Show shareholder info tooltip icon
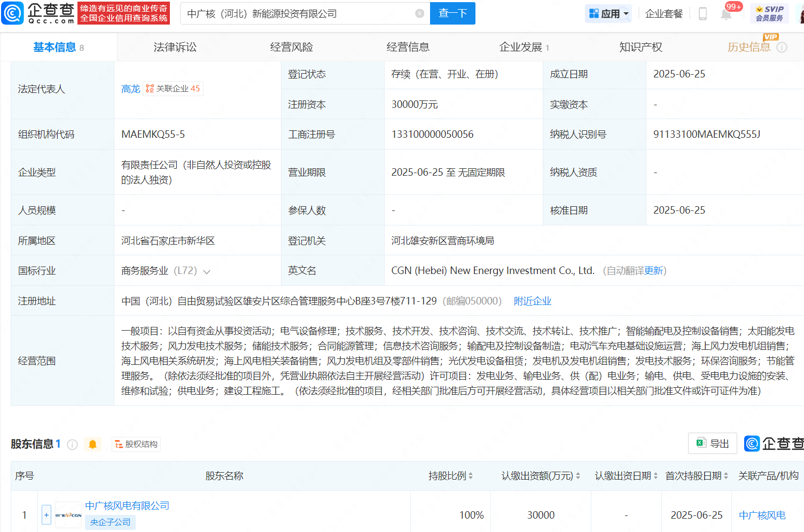The image size is (804, 532). coord(73,444)
